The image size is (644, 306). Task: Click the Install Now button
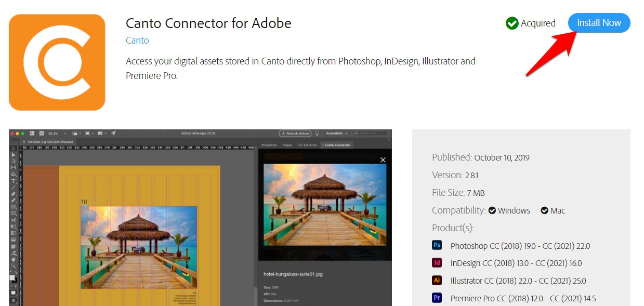(599, 23)
